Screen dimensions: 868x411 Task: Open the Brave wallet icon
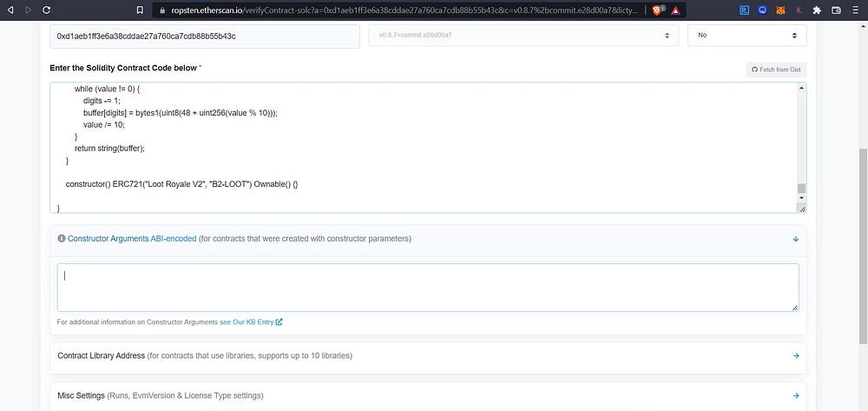pyautogui.click(x=837, y=10)
